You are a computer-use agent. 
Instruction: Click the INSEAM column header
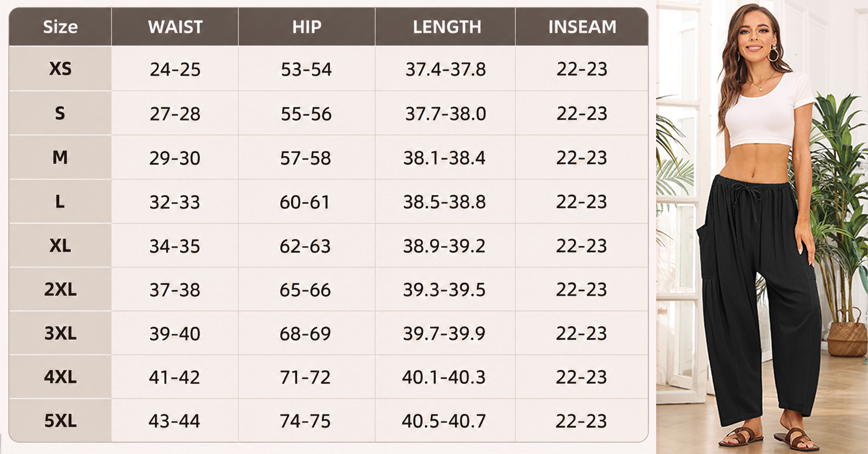(583, 27)
